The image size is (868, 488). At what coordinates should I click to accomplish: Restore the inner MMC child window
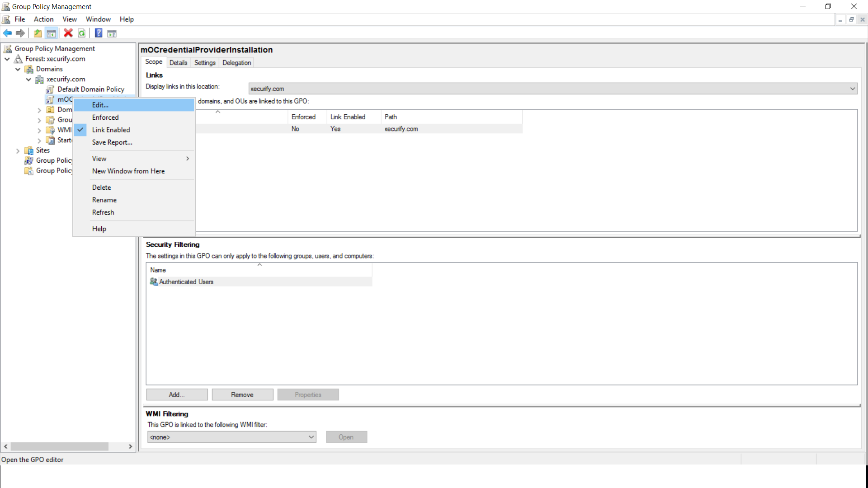pos(851,19)
